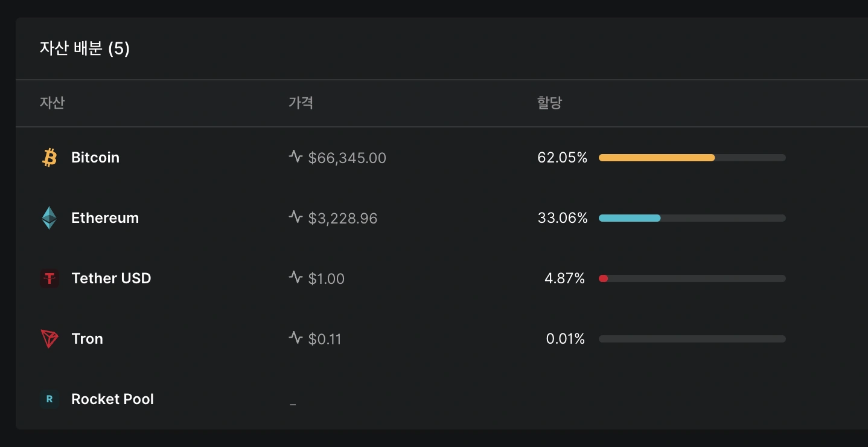Screen dimensions: 868x447
Task: Open the price chart icon beside $3,228.96
Action: coord(295,217)
